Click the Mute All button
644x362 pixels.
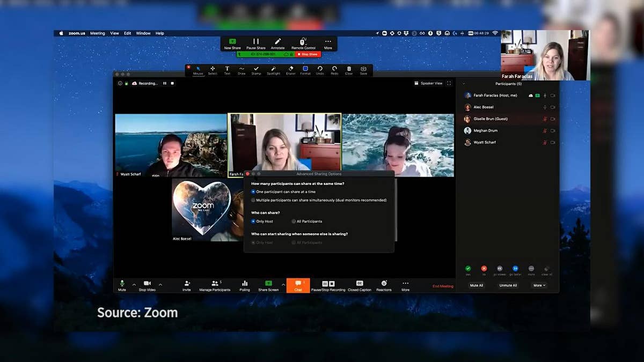coord(477,285)
